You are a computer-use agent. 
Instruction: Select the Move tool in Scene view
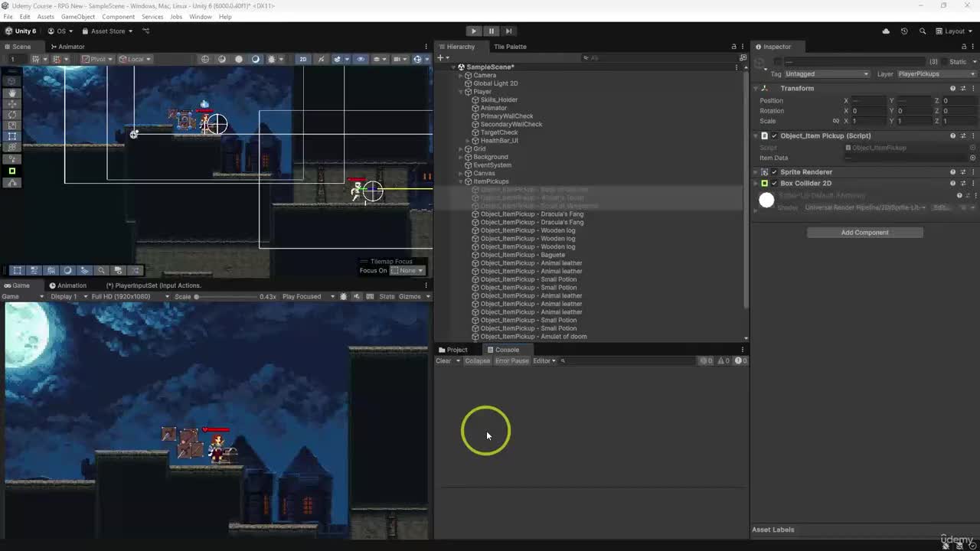[x=12, y=103]
